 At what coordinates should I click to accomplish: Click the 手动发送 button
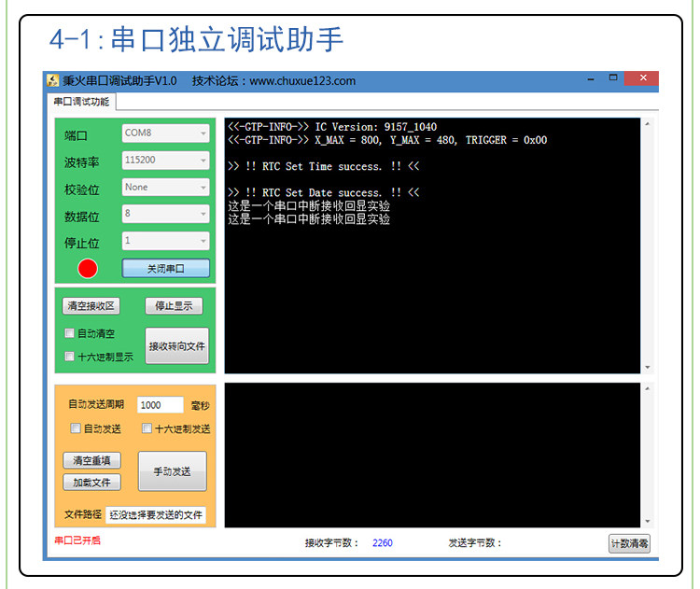pos(173,471)
